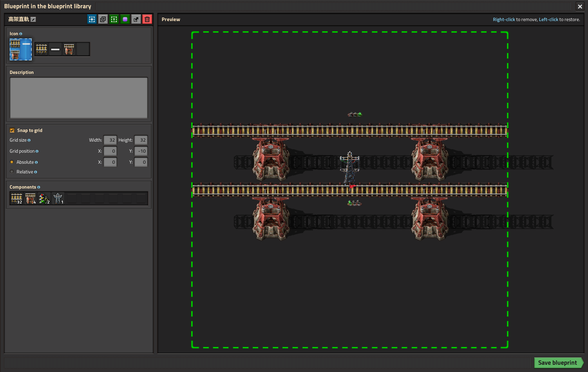This screenshot has width=588, height=372.
Task: Click the pencil rename icon beside blueprint name
Action: 33,20
